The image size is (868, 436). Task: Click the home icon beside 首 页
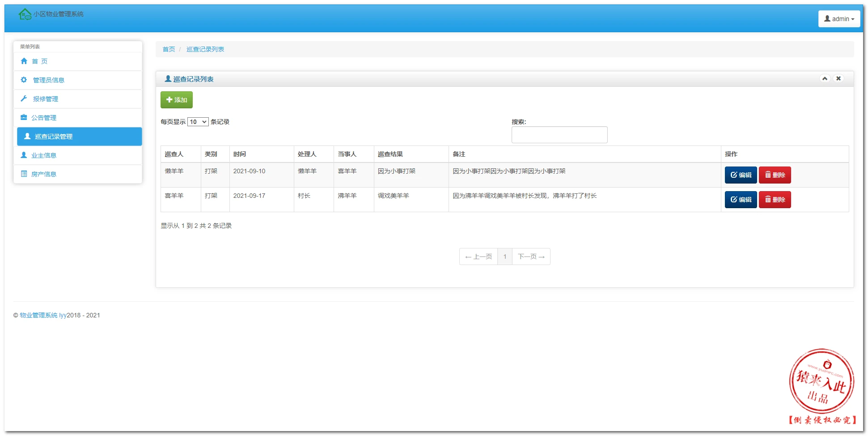tap(24, 61)
